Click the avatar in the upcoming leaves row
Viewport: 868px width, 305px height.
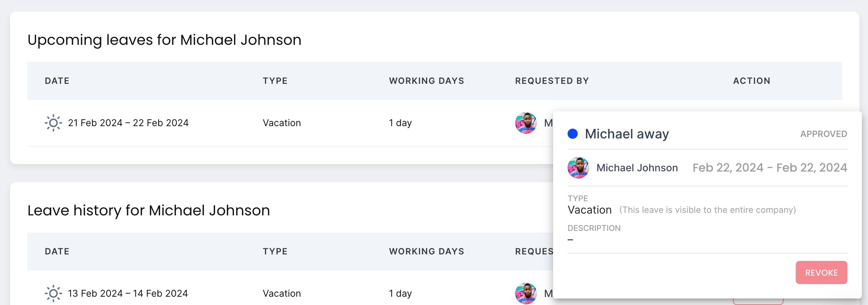(x=526, y=123)
